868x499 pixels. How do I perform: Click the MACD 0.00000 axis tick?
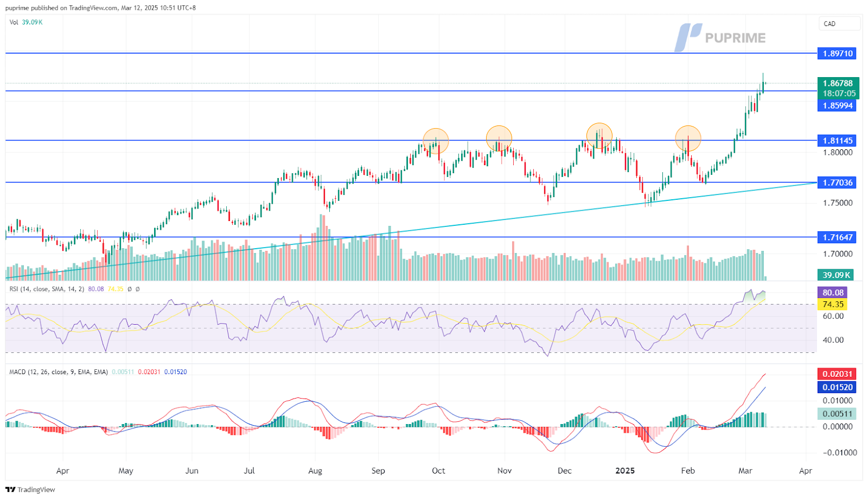pos(838,427)
